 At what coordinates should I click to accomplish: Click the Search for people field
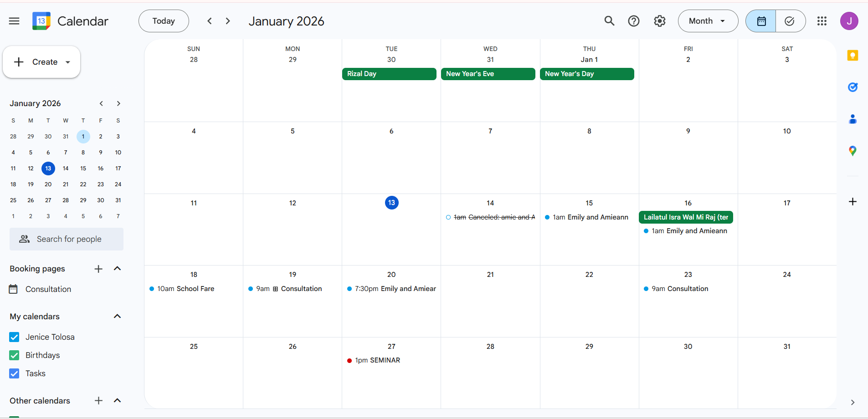[x=67, y=239]
